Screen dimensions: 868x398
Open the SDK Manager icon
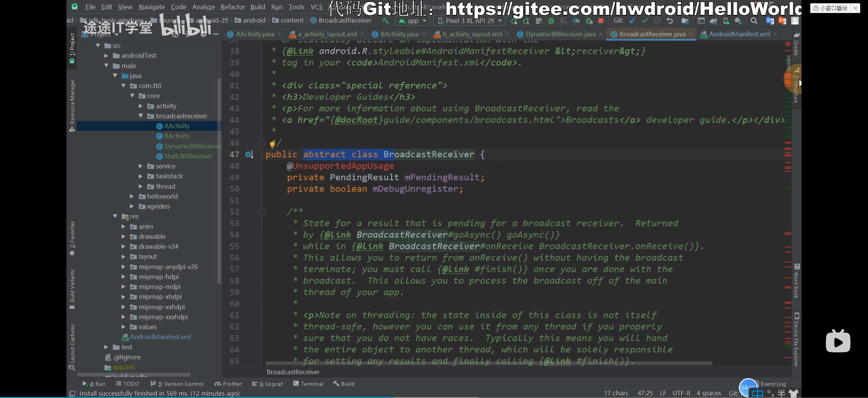coord(738,21)
